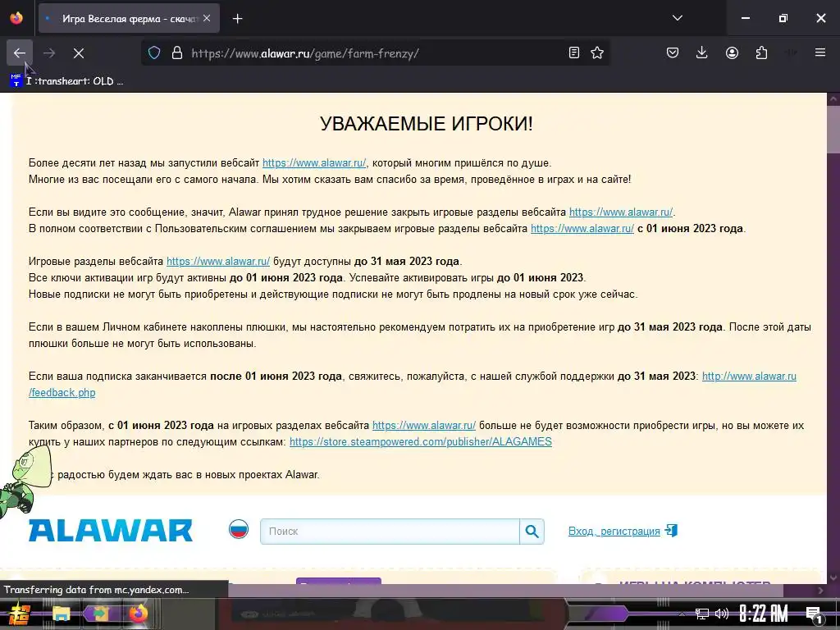This screenshot has height=630, width=840.
Task: List all tabs dropdown arrow
Action: (x=677, y=18)
